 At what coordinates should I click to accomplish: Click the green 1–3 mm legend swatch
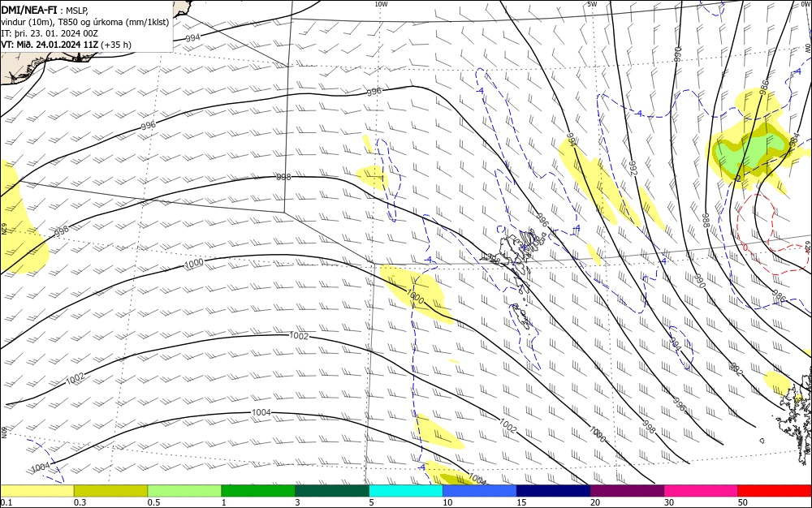pyautogui.click(x=258, y=491)
